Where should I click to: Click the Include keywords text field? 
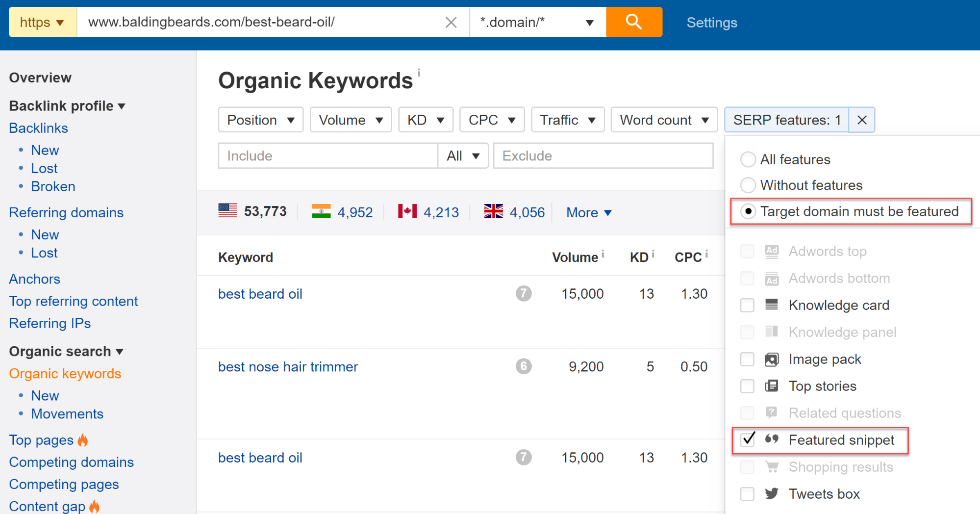pos(328,156)
